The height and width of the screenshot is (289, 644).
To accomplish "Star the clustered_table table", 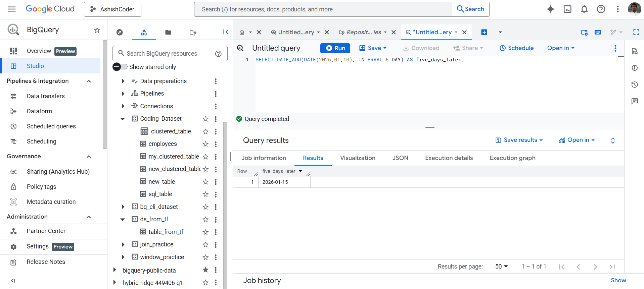I will [x=205, y=131].
